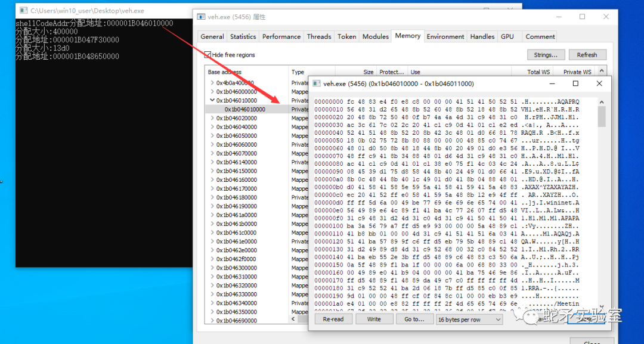Open the "16 bytes per row" dropdown

pos(469,319)
